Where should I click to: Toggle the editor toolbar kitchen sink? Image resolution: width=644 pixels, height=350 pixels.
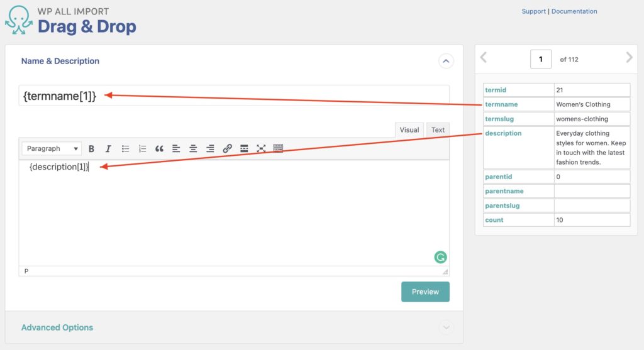click(278, 148)
